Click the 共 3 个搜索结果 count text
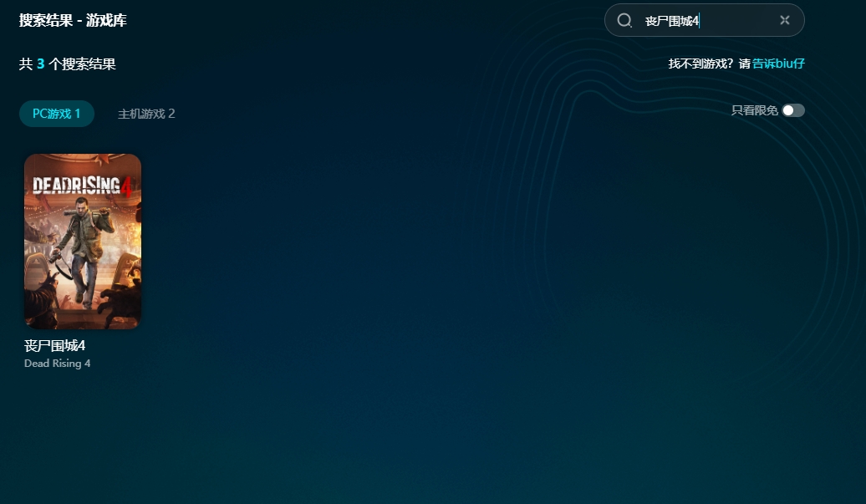The image size is (866, 504). tap(68, 64)
